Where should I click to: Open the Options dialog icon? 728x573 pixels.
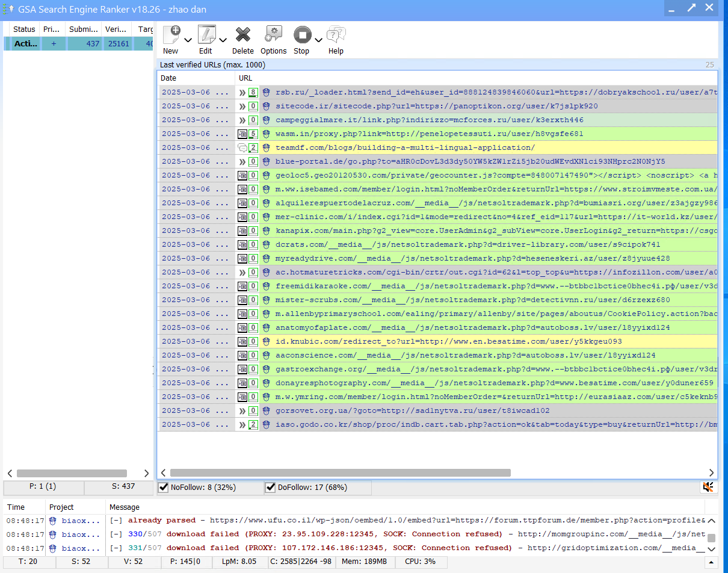pos(273,34)
